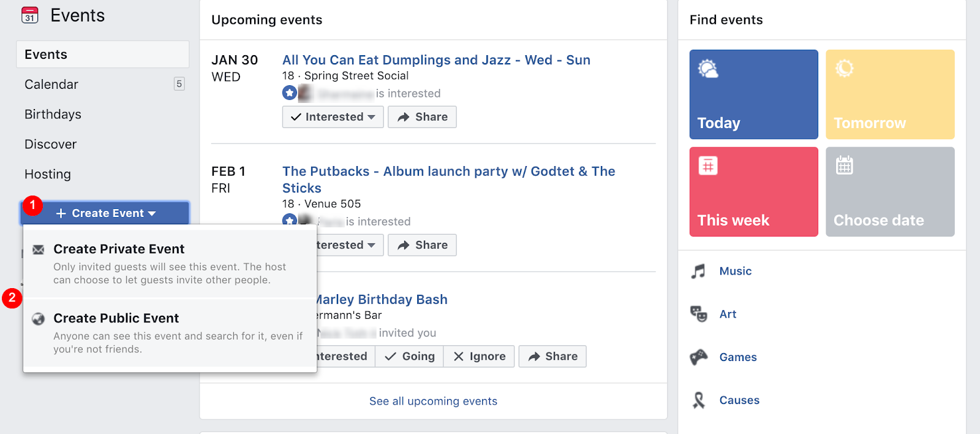
Task: Share the Dumplings and Jazz event
Action: pos(422,117)
